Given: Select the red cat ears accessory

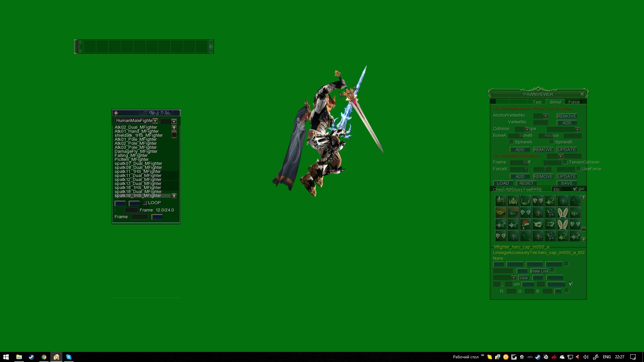Looking at the screenshot, I should [x=538, y=200].
